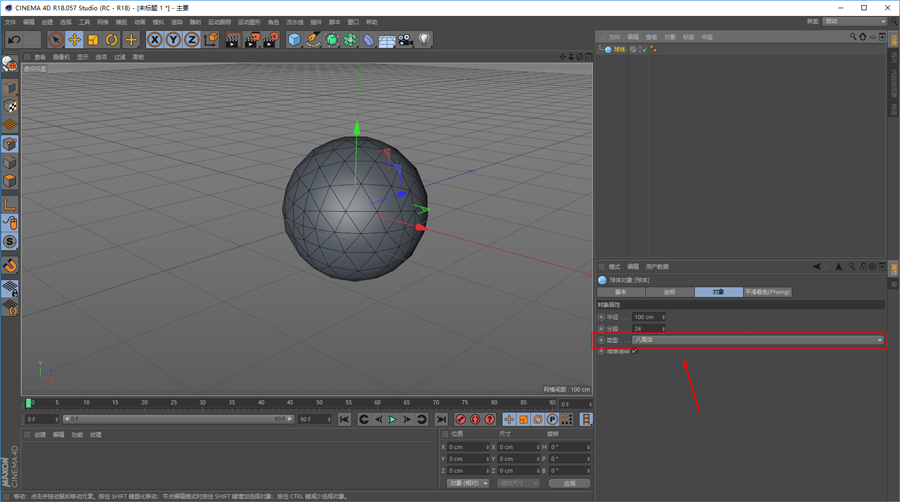Image resolution: width=900 pixels, height=502 pixels.
Task: Add a Light object
Action: coord(424,40)
